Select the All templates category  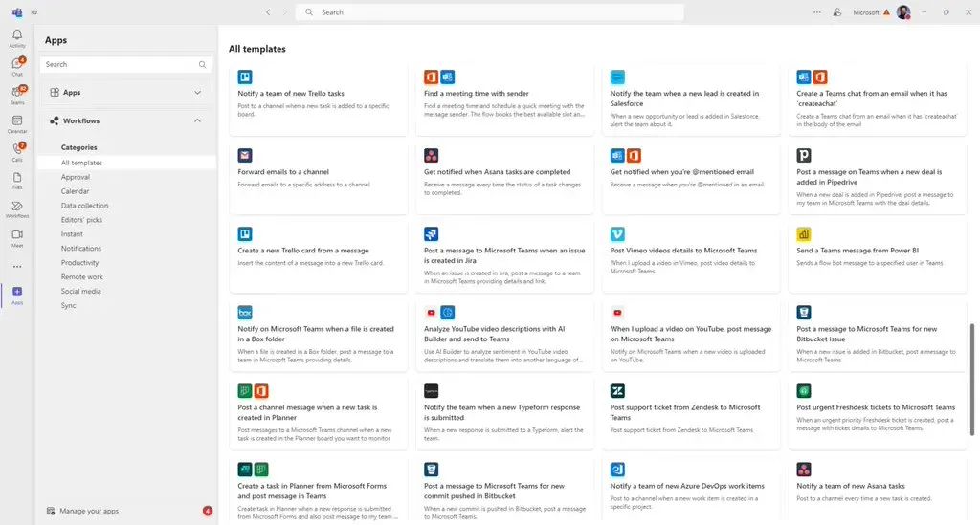coord(126,163)
